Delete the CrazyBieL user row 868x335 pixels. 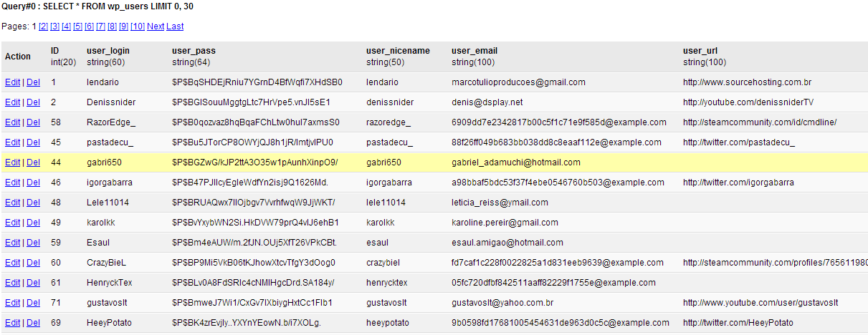(x=33, y=263)
